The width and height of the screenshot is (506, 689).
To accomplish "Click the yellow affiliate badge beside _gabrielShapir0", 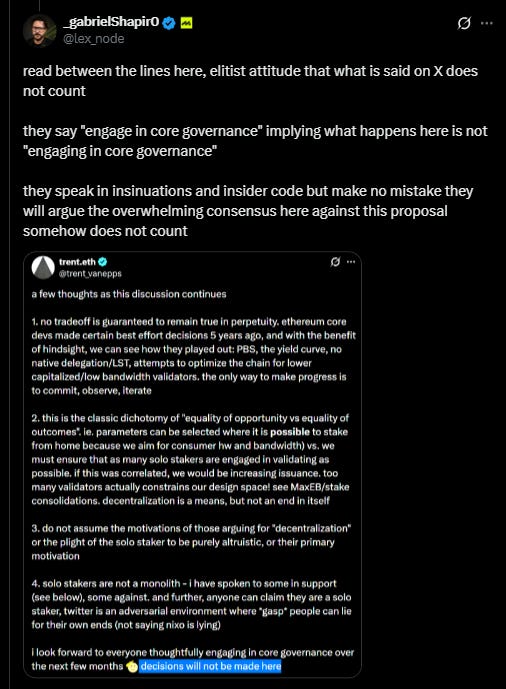I will (186, 22).
